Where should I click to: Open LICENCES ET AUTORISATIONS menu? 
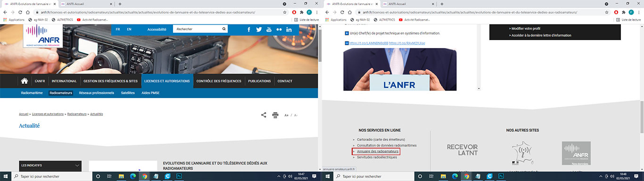pos(167,81)
